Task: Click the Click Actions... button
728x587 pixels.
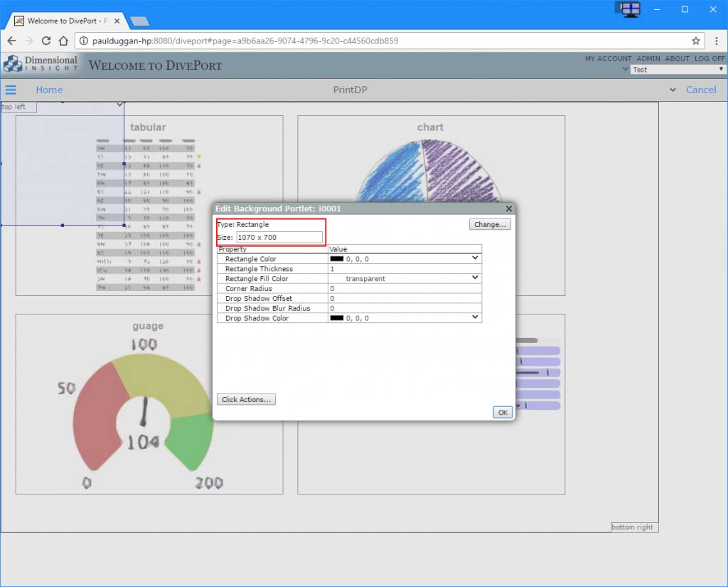Action: [x=246, y=400]
